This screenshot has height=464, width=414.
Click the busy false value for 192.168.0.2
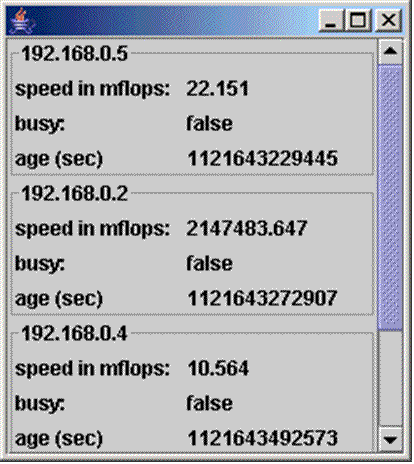click(209, 263)
